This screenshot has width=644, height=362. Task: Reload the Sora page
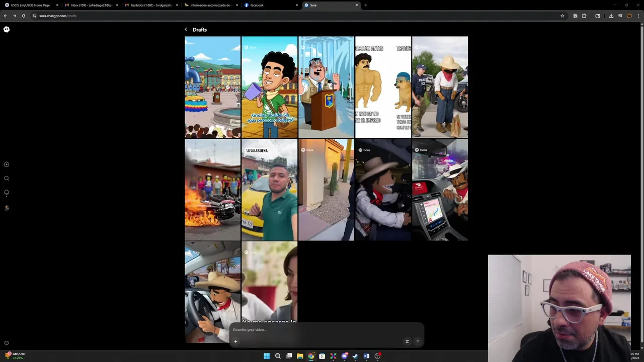[23, 16]
